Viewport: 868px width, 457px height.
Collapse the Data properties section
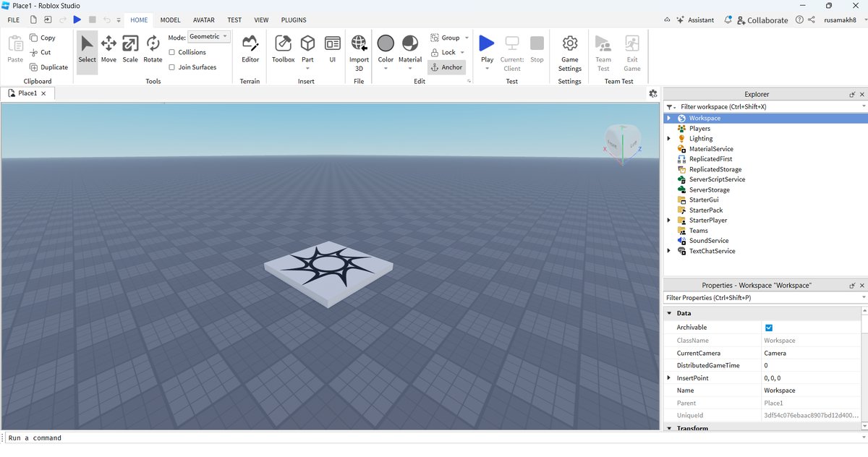point(669,313)
